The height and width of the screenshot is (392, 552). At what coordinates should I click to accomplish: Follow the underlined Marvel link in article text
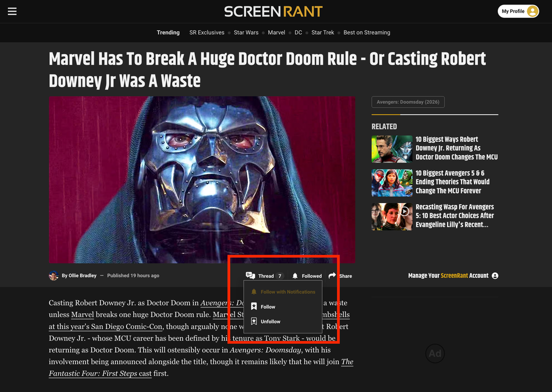(x=82, y=315)
